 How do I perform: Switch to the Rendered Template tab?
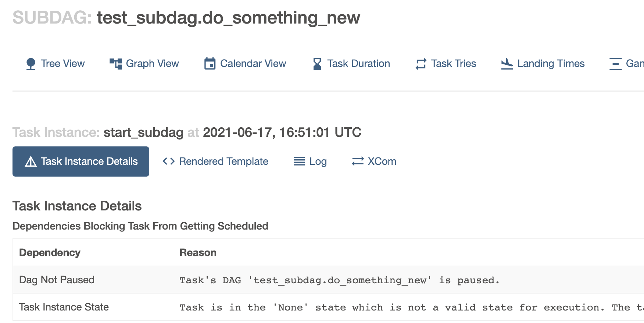[x=223, y=161]
